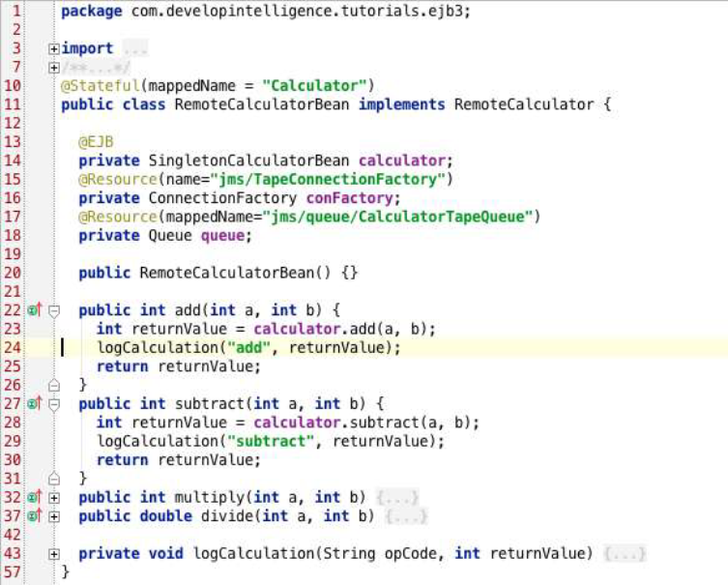This screenshot has height=585, width=728.
Task: Click the implements marker icon beside add method
Action: click(x=35, y=310)
